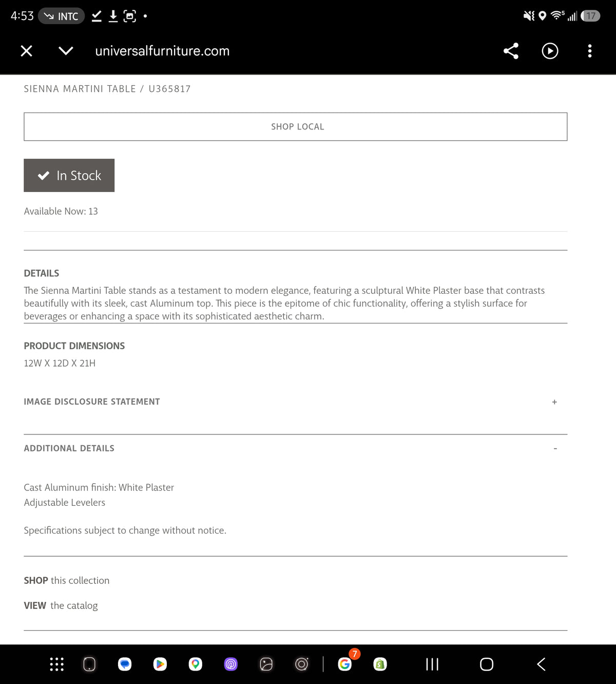Screen dimensions: 616x684
Task: Share this page via share icon
Action: pyautogui.click(x=511, y=51)
